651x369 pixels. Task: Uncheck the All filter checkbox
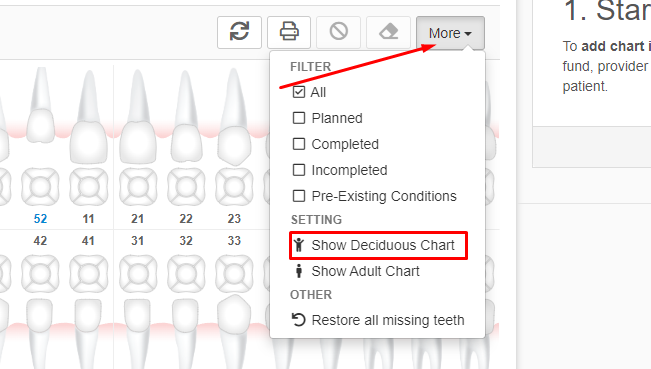(299, 92)
